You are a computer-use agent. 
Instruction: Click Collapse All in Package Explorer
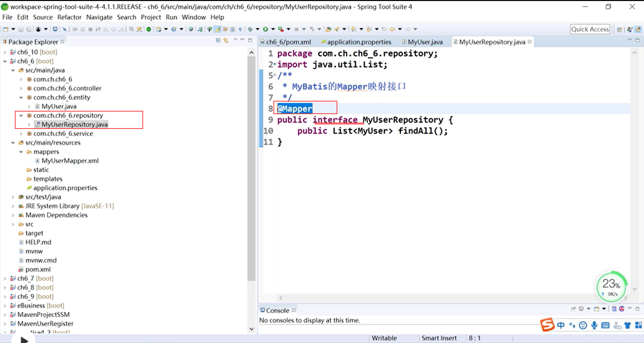pos(218,40)
